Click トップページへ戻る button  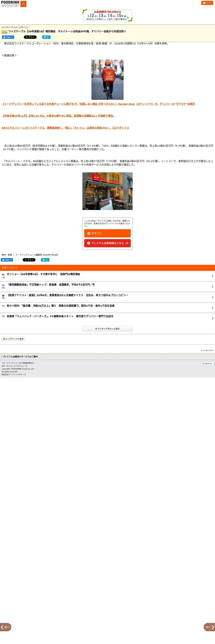13,339
